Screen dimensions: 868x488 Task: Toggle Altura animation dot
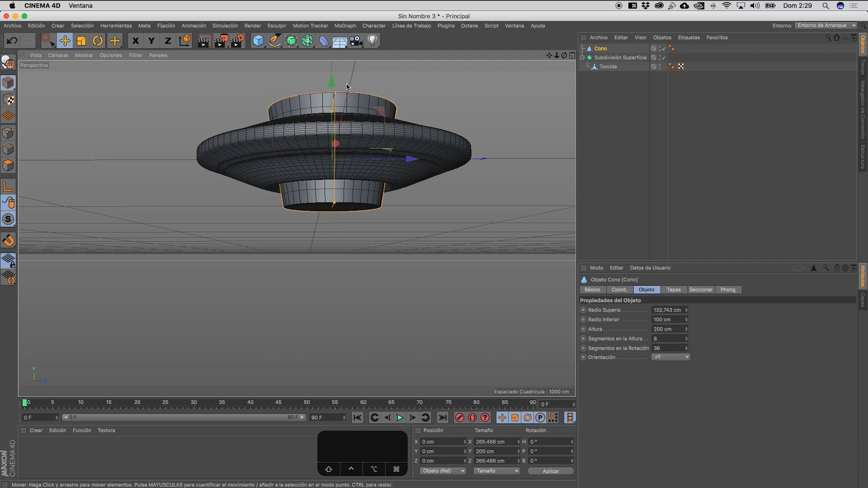[x=583, y=329]
